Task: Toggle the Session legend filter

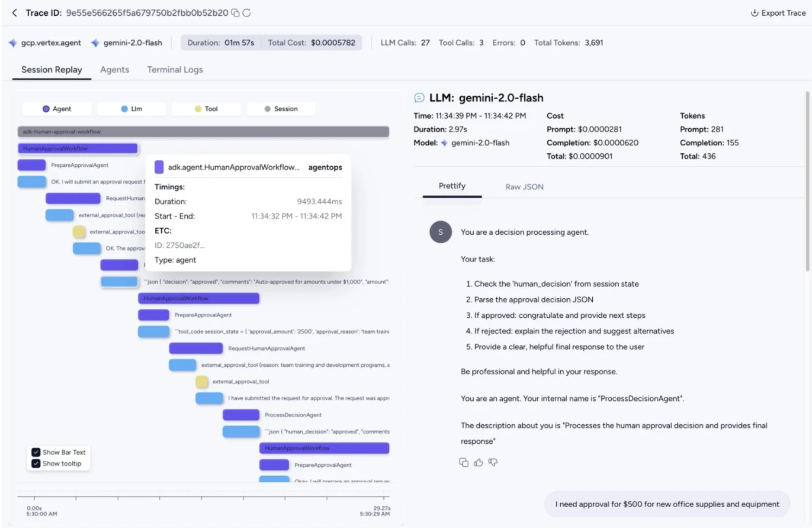Action: click(281, 109)
